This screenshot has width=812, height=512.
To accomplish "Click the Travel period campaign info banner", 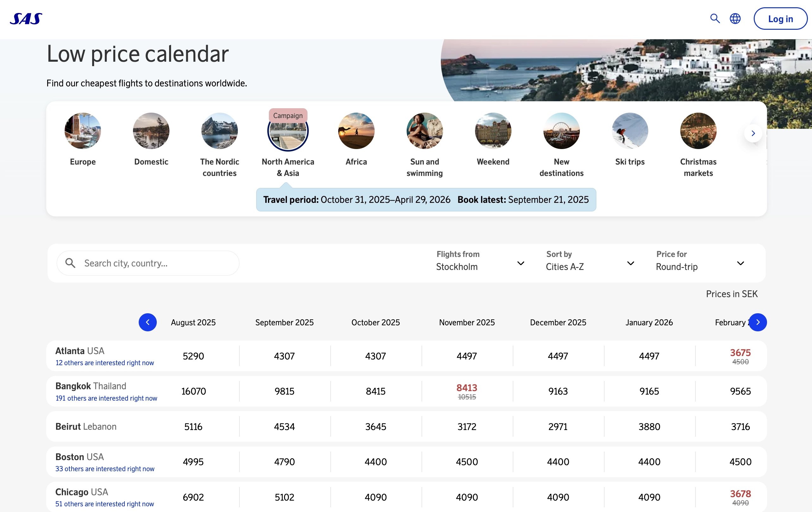I will point(426,200).
